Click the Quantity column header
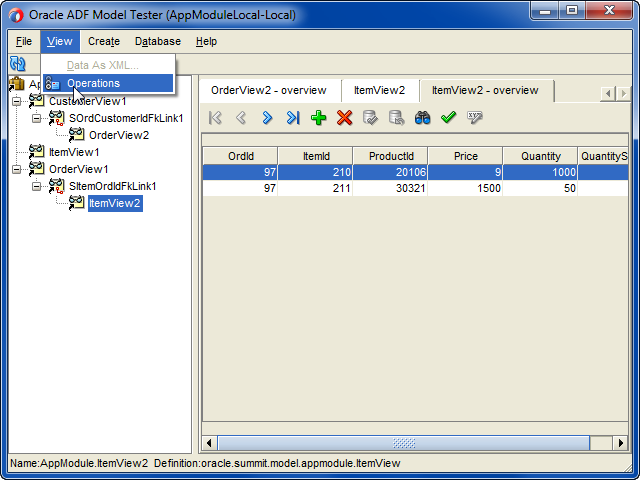The height and width of the screenshot is (480, 640). point(540,156)
